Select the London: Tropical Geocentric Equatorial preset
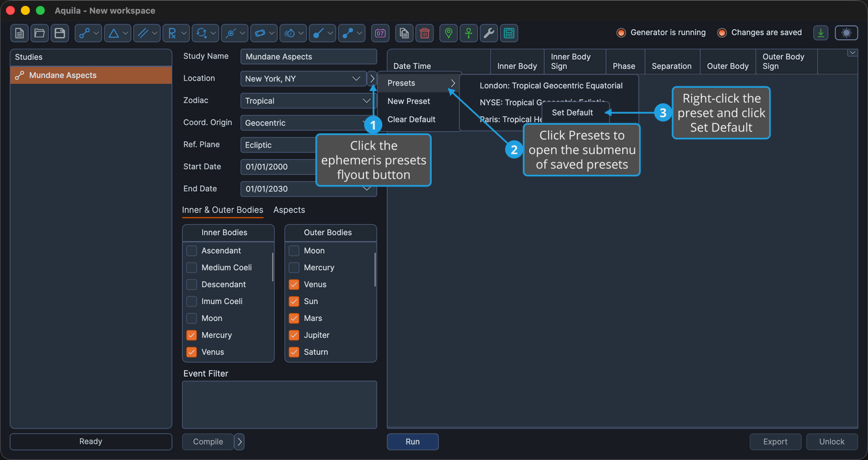This screenshot has width=868, height=460. coord(549,86)
